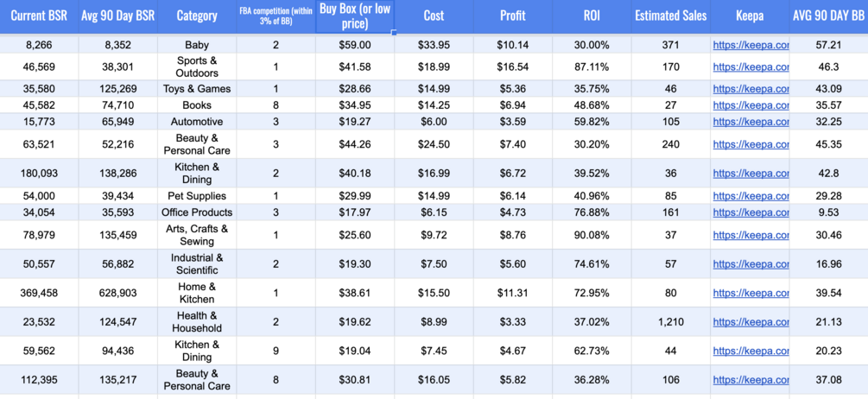868x399 pixels.
Task: Open the Keepa link for Sports & Outdoors
Action: coord(750,66)
